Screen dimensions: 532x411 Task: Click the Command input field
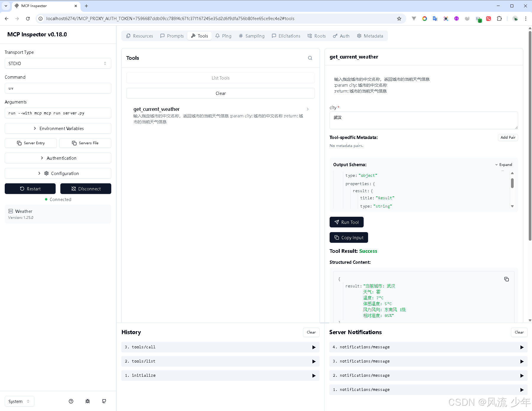[x=58, y=88]
